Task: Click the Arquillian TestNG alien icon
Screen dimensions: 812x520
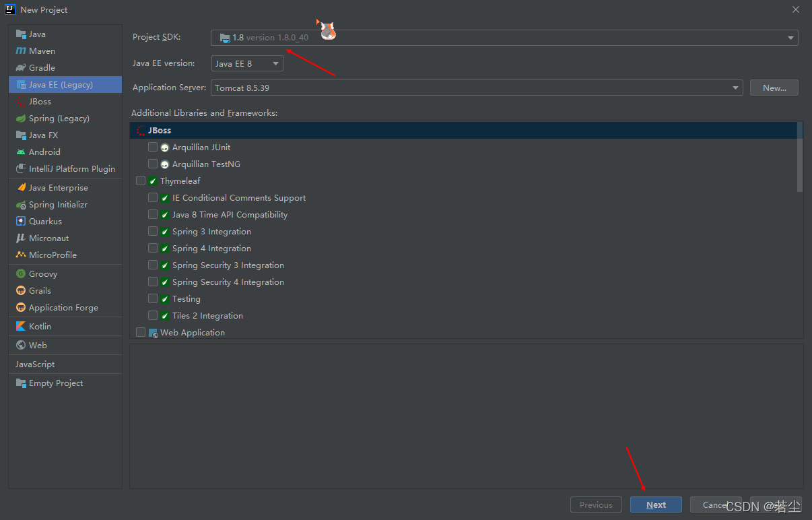Action: click(165, 164)
